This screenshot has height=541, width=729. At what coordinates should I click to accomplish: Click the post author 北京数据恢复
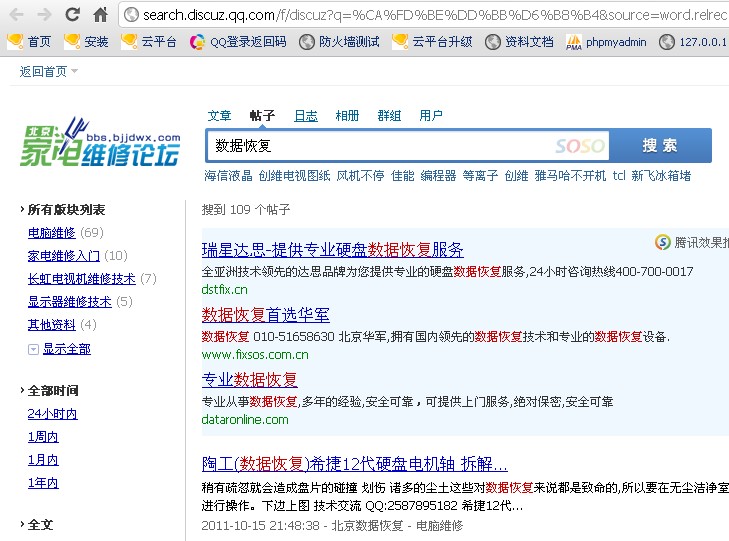pos(367,526)
